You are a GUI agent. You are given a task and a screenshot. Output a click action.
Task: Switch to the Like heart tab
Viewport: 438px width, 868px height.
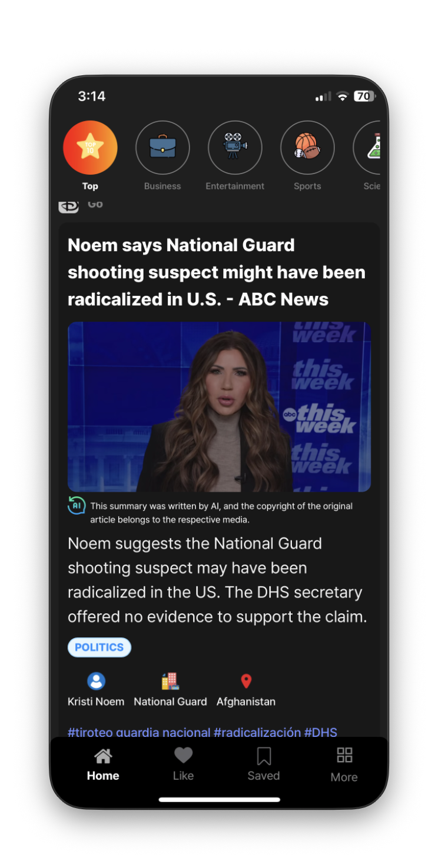pos(183,764)
